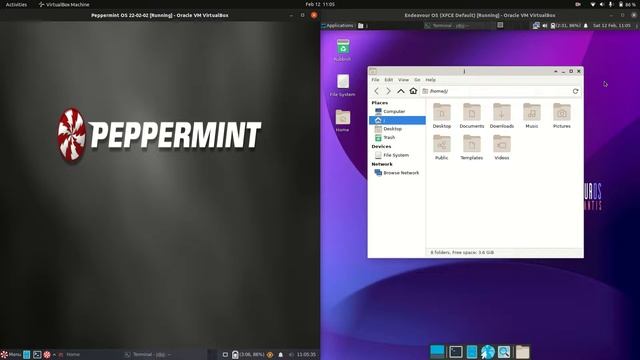
Task: Click Terminal task button in Peppermint panel
Action: 163,354
